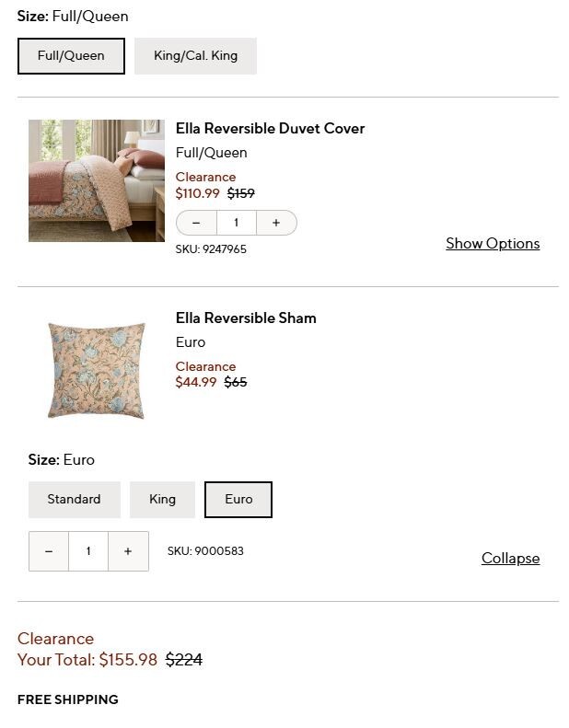This screenshot has height=728, width=569.
Task: Click the floral sham pillow thumbnail
Action: pos(96,370)
